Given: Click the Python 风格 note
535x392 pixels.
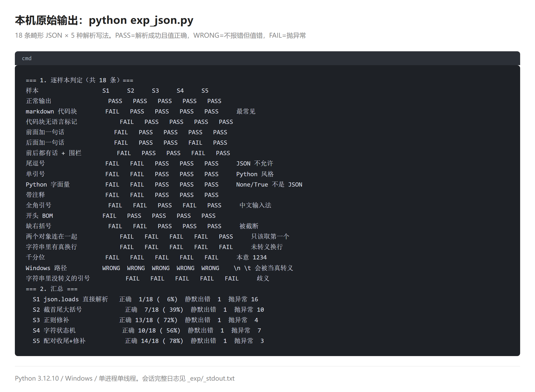Looking at the screenshot, I should tap(255, 174).
